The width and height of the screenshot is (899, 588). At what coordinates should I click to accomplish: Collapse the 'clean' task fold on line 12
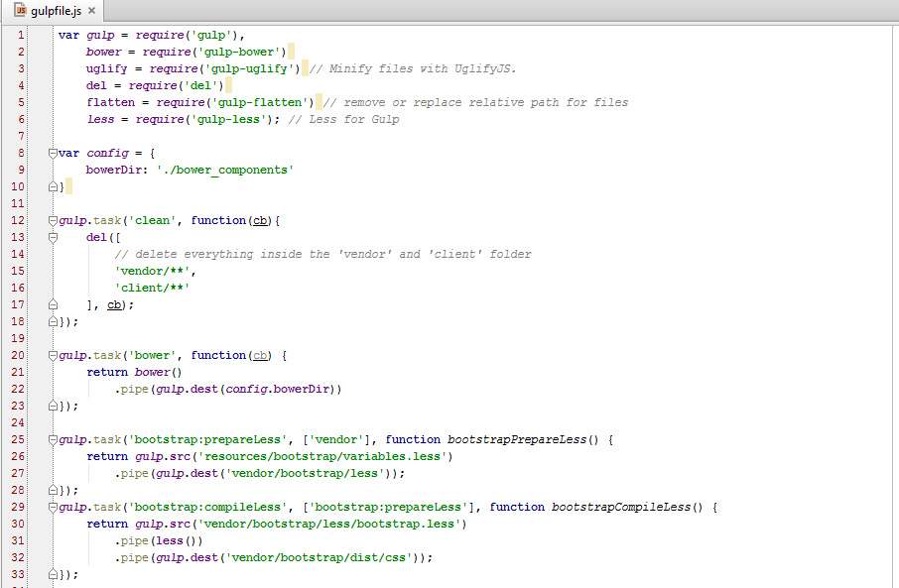(53, 221)
